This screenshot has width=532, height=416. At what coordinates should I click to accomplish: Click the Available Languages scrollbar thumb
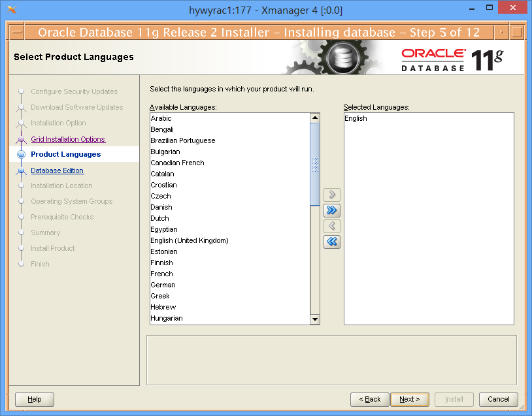click(315, 165)
